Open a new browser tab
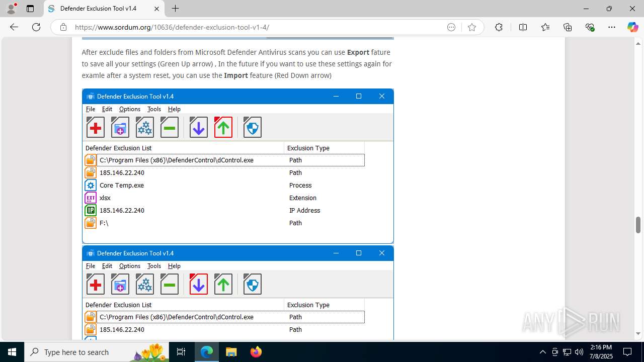 [x=175, y=9]
